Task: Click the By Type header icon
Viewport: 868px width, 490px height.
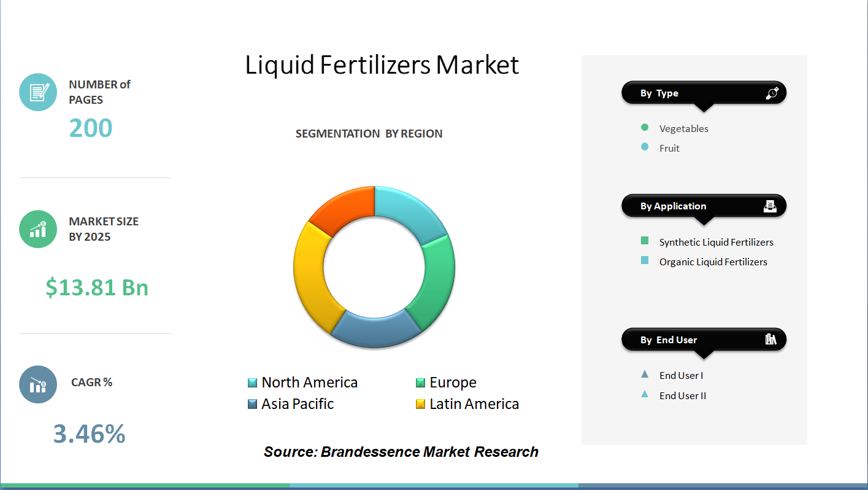Action: (x=772, y=93)
